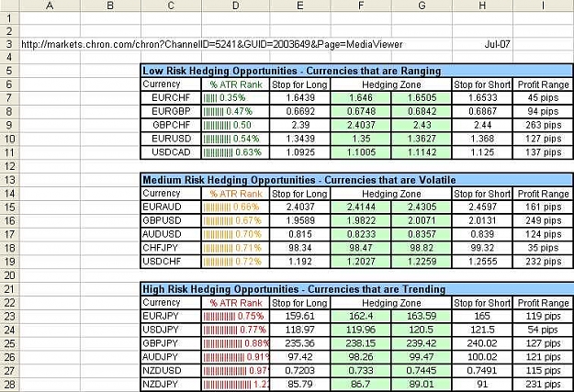Click the CHFJPY currency cell
The height and width of the screenshot is (392, 574).
[x=171, y=248]
